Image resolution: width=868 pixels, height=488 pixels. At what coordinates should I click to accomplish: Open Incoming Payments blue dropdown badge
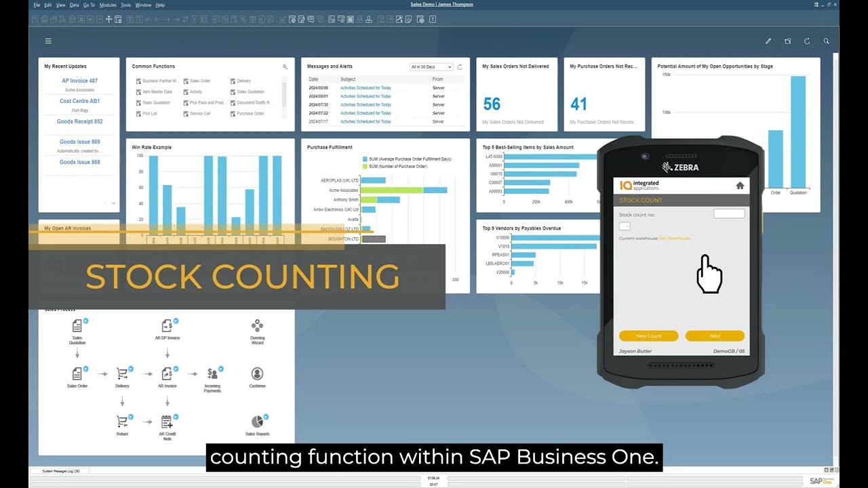(x=220, y=369)
